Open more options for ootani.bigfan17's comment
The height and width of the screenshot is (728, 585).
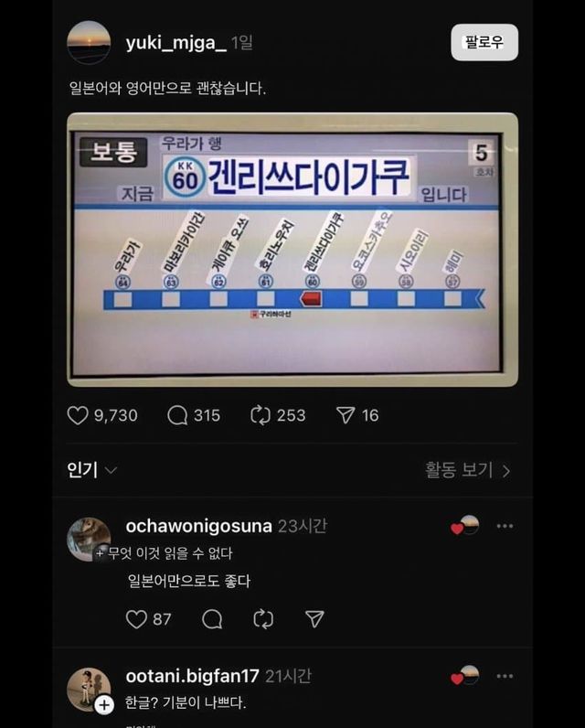tap(505, 676)
